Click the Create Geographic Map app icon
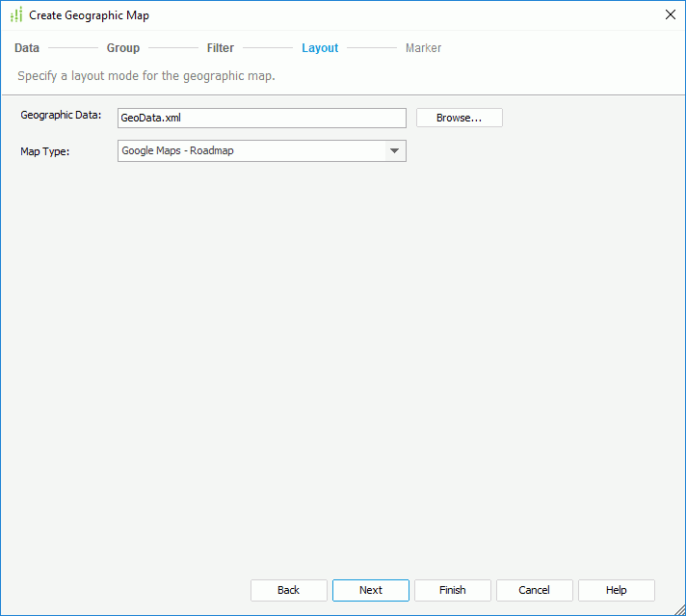This screenshot has height=616, width=686. point(16,14)
